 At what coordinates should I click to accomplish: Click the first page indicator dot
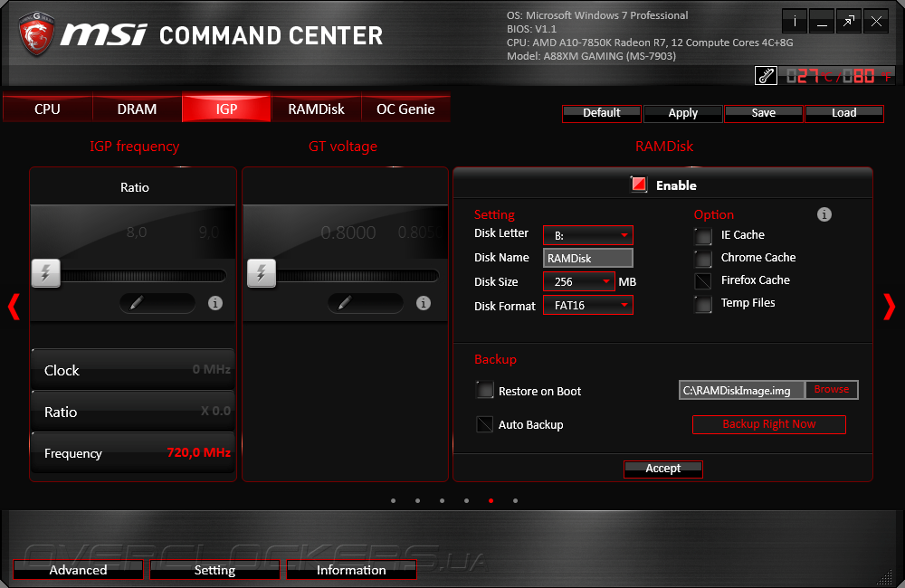tap(393, 501)
